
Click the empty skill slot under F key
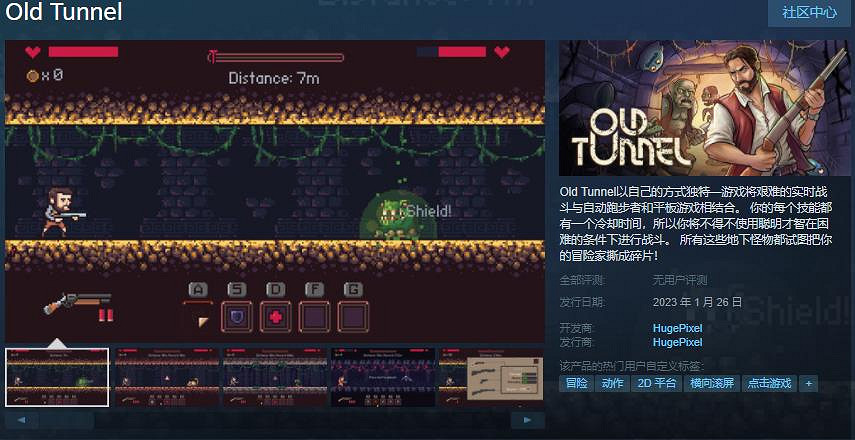(x=314, y=317)
